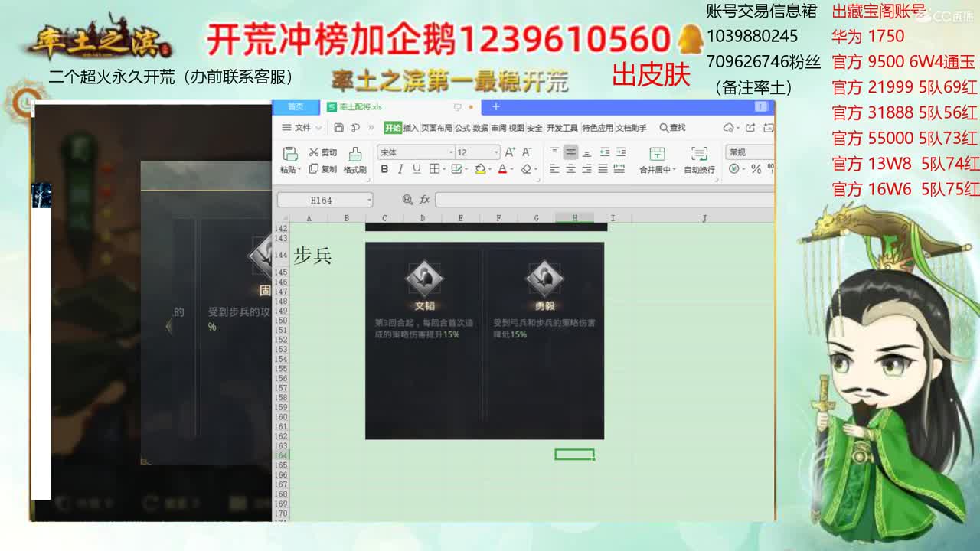Click the decrease indent icon
This screenshot has height=551, width=980.
[x=605, y=152]
